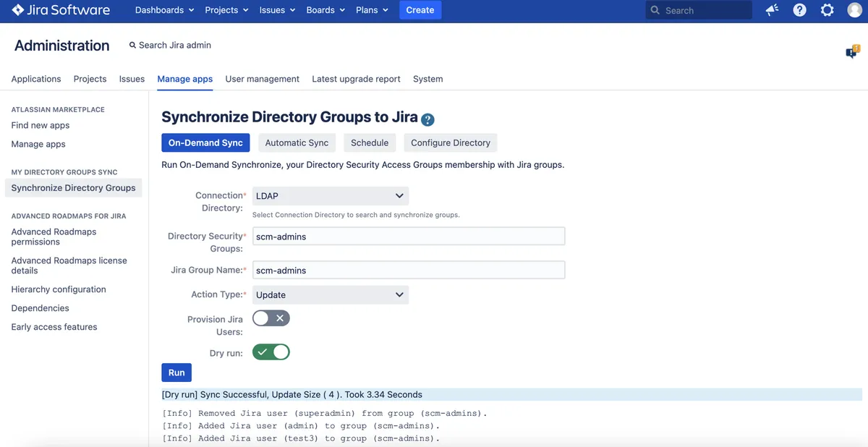Click the Create button
This screenshot has width=868, height=447.
(420, 10)
